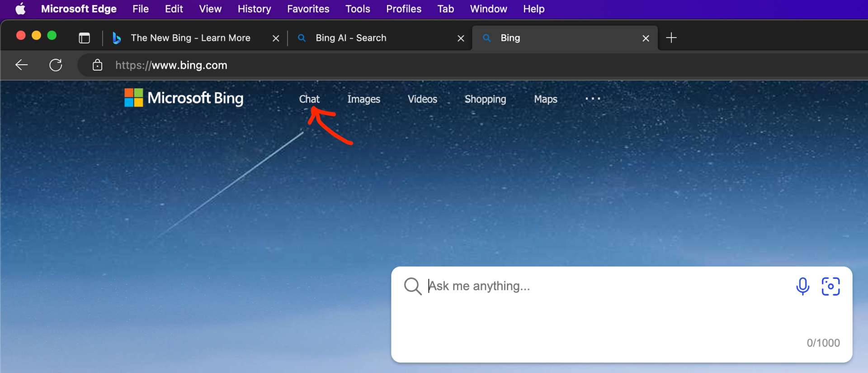868x373 pixels.
Task: Open the Window menu
Action: pyautogui.click(x=489, y=9)
